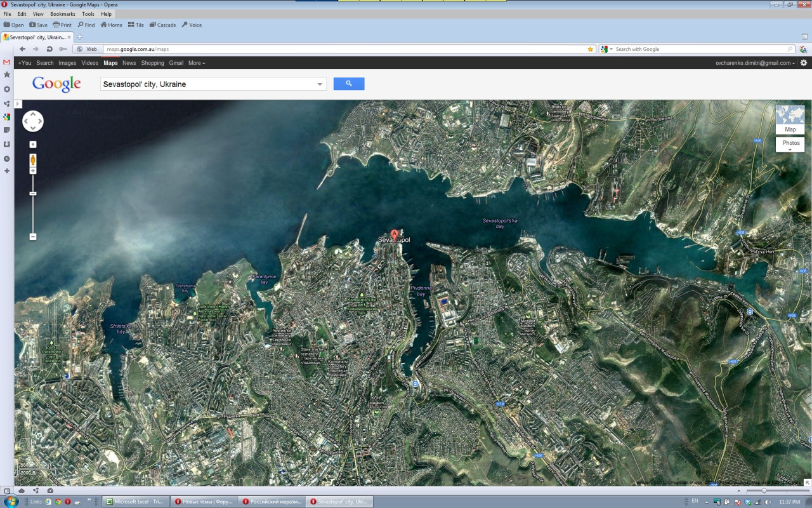Toggle Opera panel at bottom-left corner
Image resolution: width=812 pixels, height=508 pixels.
pos(7,490)
